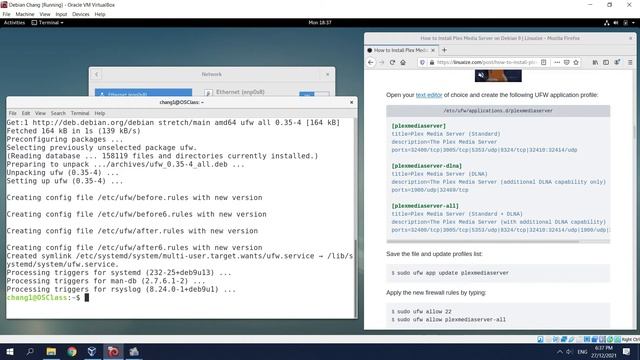
Task: Toggle Ethernet enp0s8 switch
Action: pyautogui.click(x=314, y=94)
